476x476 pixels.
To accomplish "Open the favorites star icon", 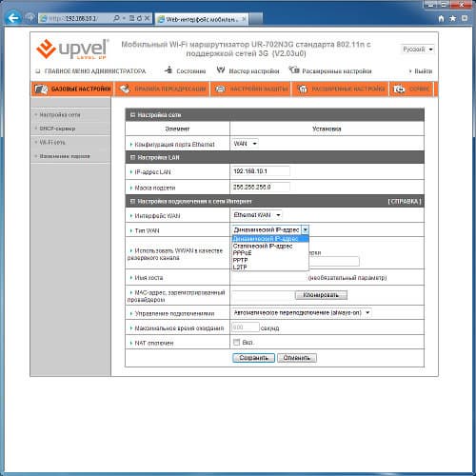I will [453, 18].
